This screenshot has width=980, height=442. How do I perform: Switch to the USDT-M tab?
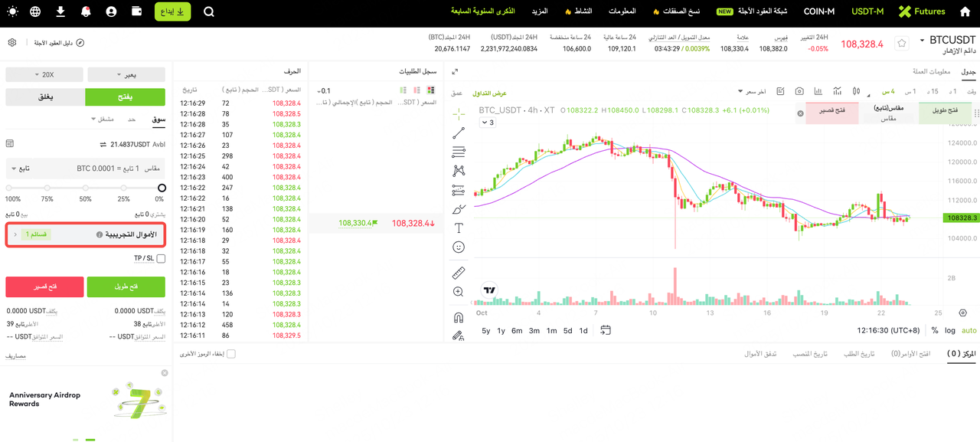[x=867, y=11]
